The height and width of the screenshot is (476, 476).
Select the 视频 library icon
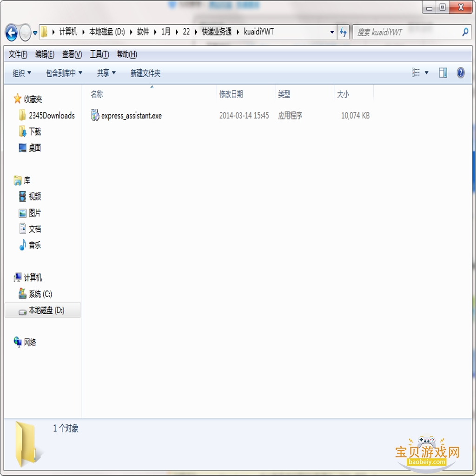coord(22,197)
